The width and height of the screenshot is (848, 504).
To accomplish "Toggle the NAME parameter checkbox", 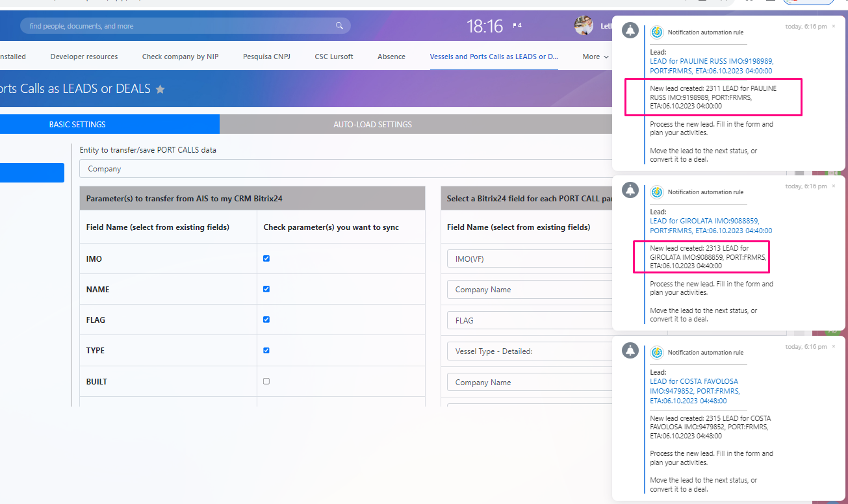I will coord(266,289).
